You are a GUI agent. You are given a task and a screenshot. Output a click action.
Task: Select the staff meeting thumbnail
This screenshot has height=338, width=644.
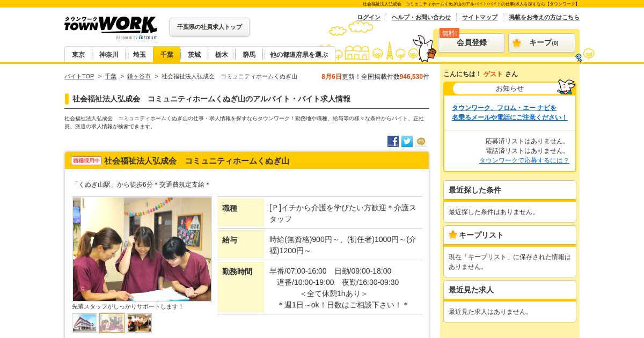pos(112,323)
